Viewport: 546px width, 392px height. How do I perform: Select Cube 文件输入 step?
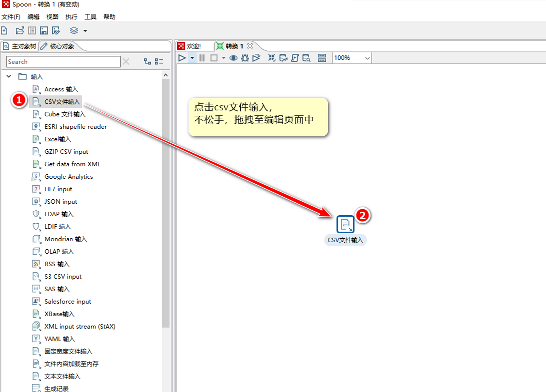point(59,114)
